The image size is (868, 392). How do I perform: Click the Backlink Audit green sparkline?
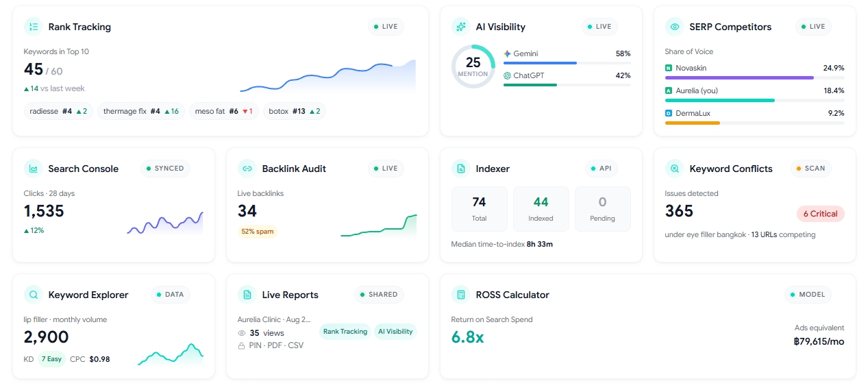pos(379,226)
